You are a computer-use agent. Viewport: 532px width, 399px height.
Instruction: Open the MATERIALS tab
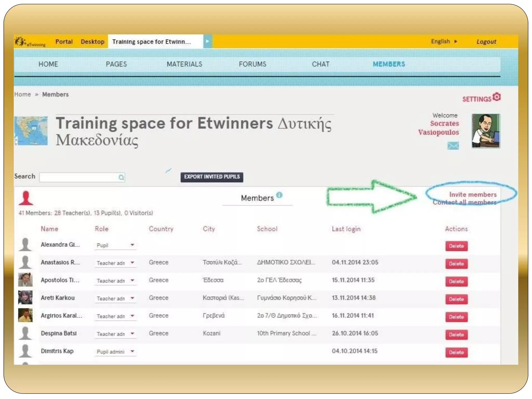[x=184, y=64]
